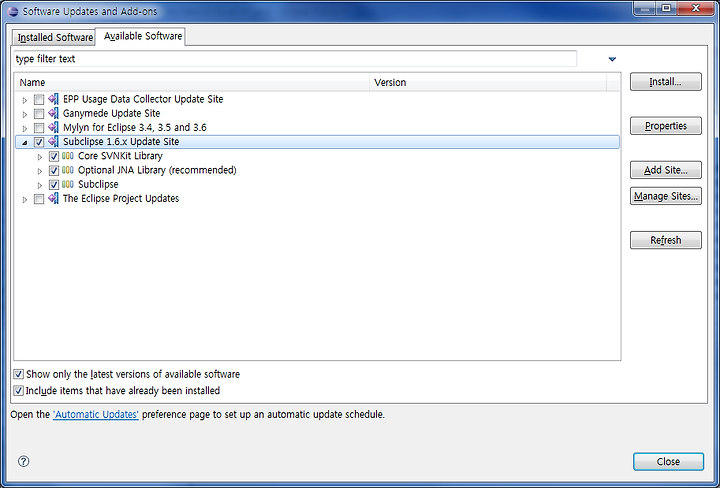
Task: Check the EPP Usage Data Collector checkbox
Action: [x=39, y=99]
